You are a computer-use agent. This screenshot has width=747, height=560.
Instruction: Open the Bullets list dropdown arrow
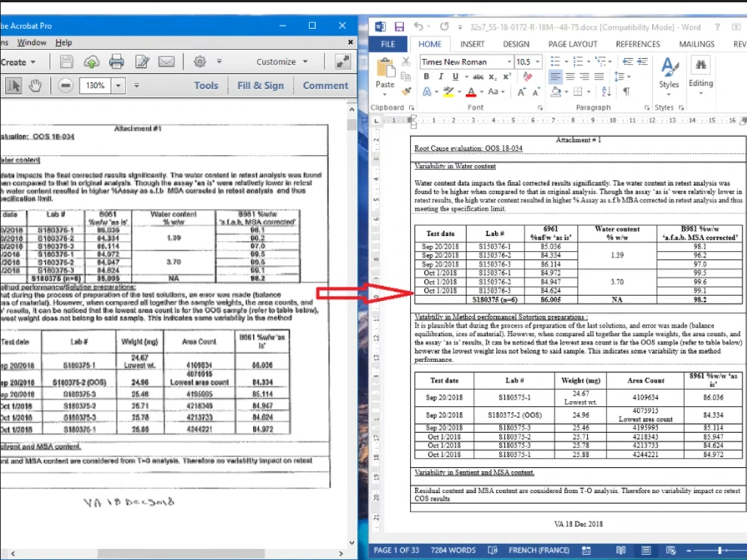pos(566,61)
